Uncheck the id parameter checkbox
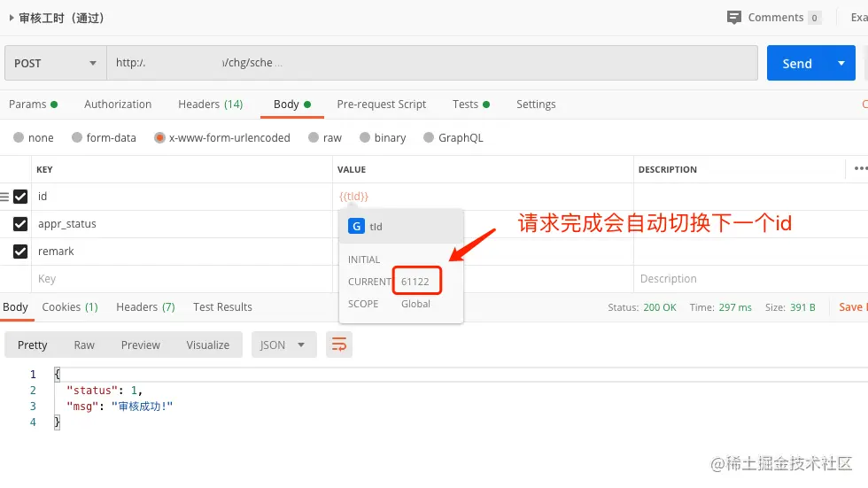Screen dimensions: 868x488 [20, 197]
